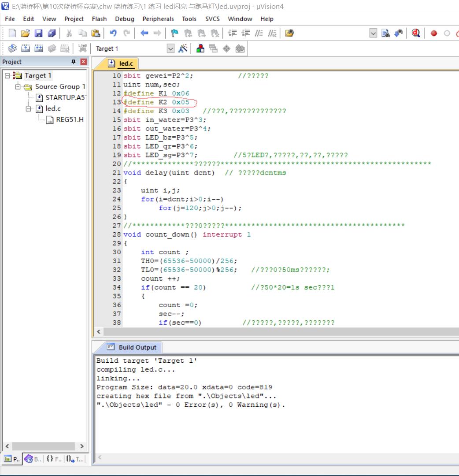Close the Project panel
Viewport: 459px width, 476px height.
(83, 62)
